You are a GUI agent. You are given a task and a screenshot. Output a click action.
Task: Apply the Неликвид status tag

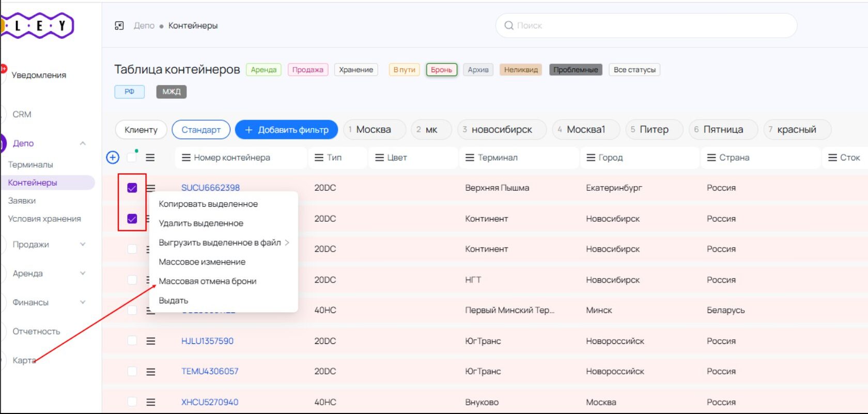(x=521, y=70)
